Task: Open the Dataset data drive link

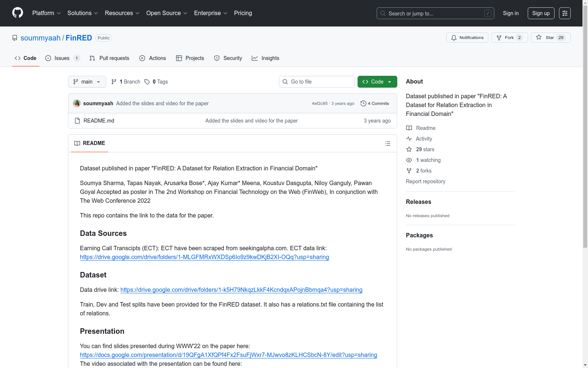Action: click(241, 290)
